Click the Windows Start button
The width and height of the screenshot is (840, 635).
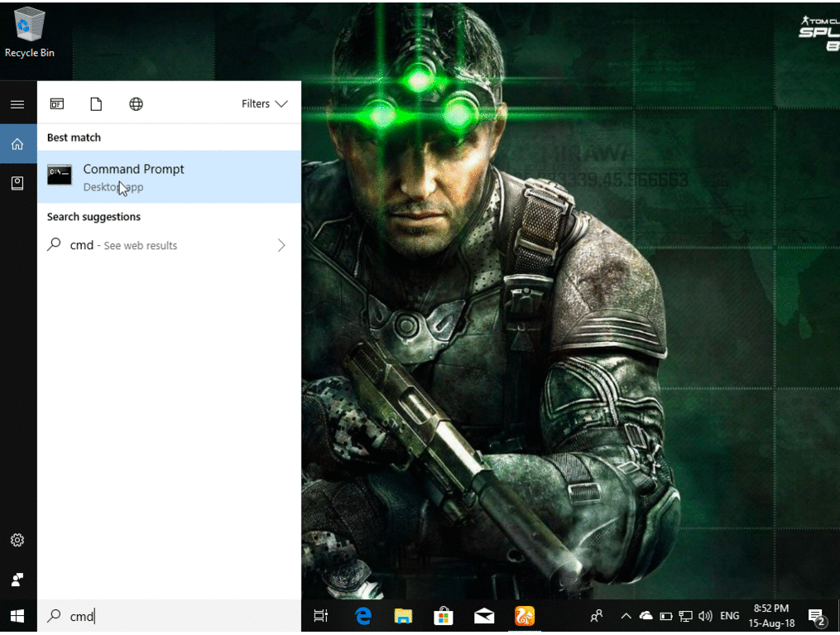click(x=17, y=616)
